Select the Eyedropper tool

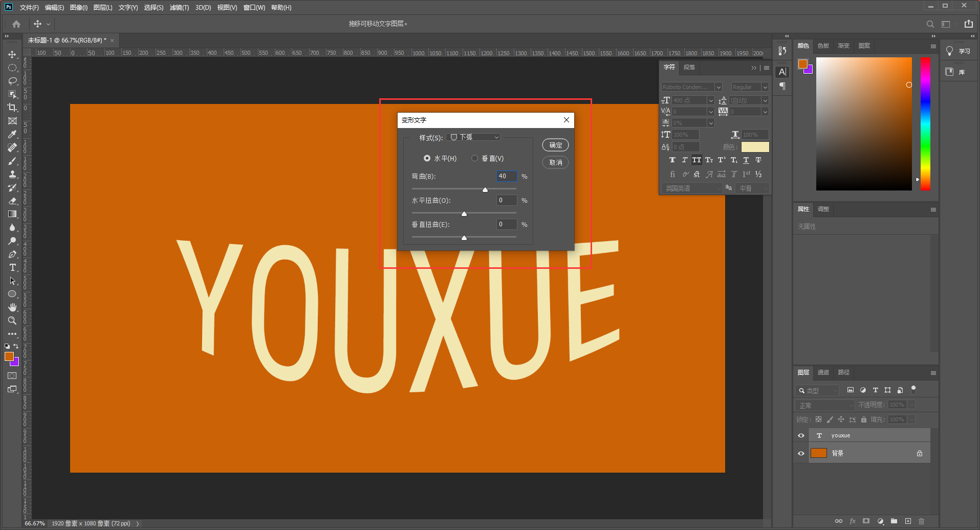tap(12, 134)
